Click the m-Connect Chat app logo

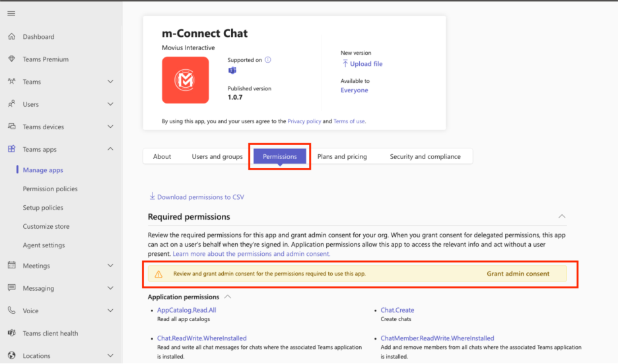pos(186,80)
